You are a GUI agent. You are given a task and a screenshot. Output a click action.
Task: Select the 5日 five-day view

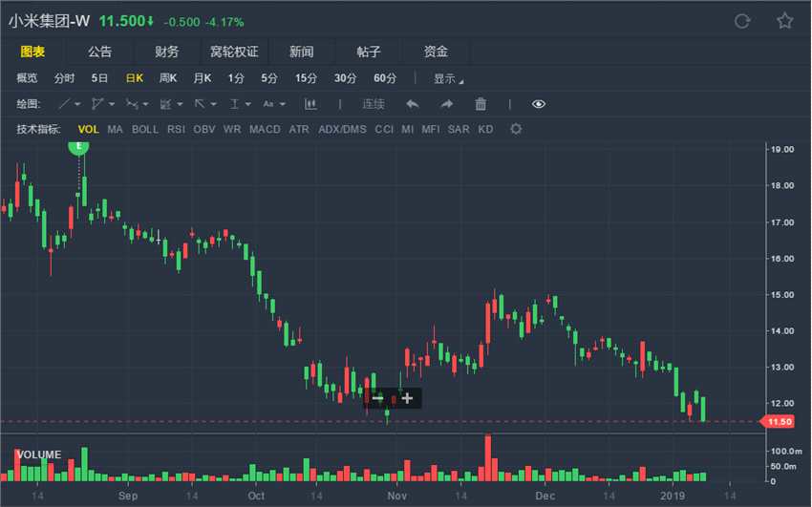click(99, 78)
